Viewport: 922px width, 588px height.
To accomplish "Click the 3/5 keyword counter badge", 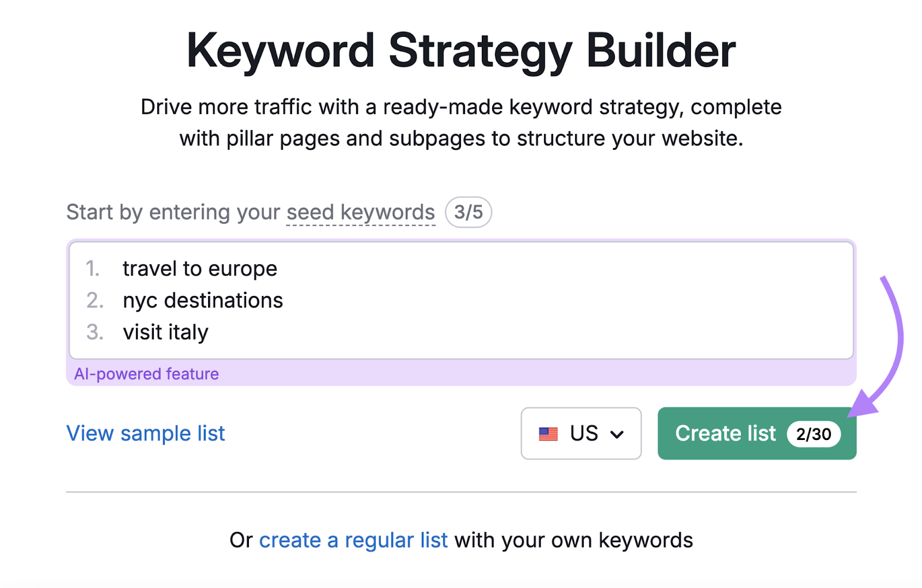I will tap(468, 212).
